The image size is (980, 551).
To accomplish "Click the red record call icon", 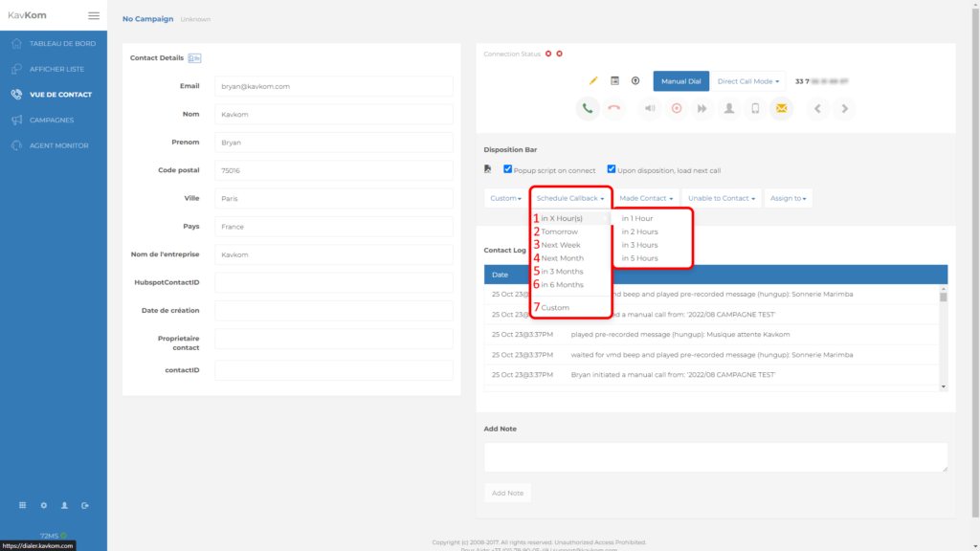I will tap(676, 108).
